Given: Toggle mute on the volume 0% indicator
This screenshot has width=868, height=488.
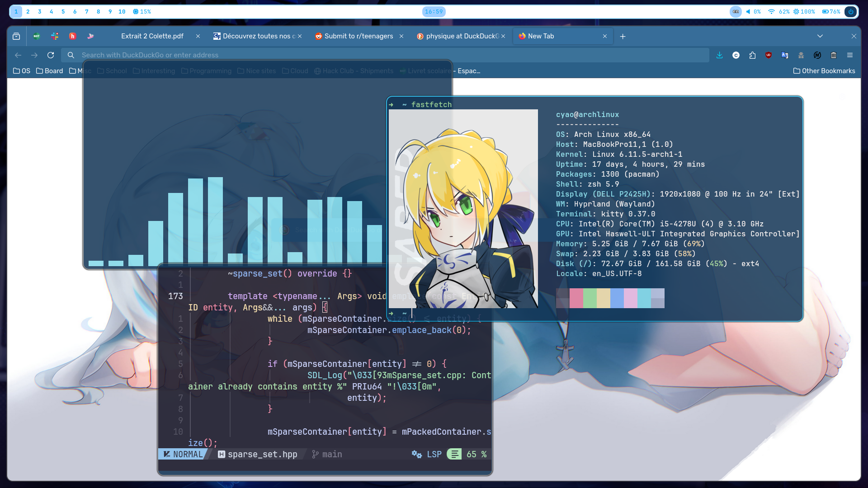Looking at the screenshot, I should 753,12.
